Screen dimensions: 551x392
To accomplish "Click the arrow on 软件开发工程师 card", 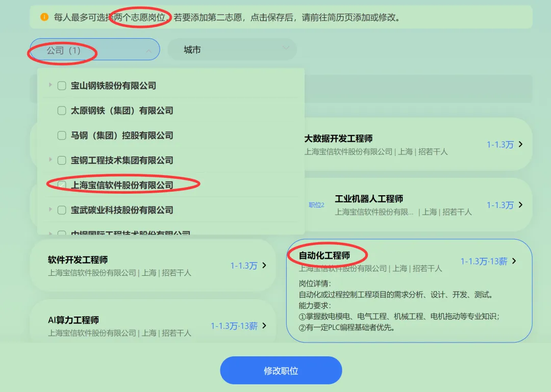I will click(x=264, y=265).
